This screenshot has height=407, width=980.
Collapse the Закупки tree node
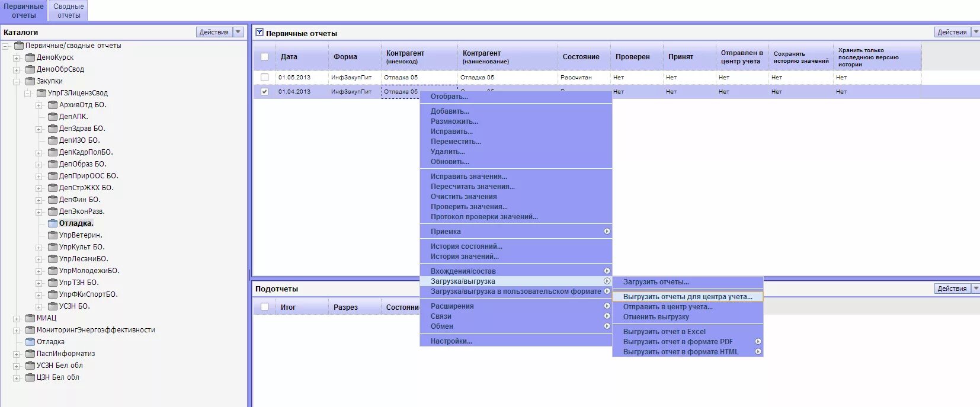click(17, 82)
